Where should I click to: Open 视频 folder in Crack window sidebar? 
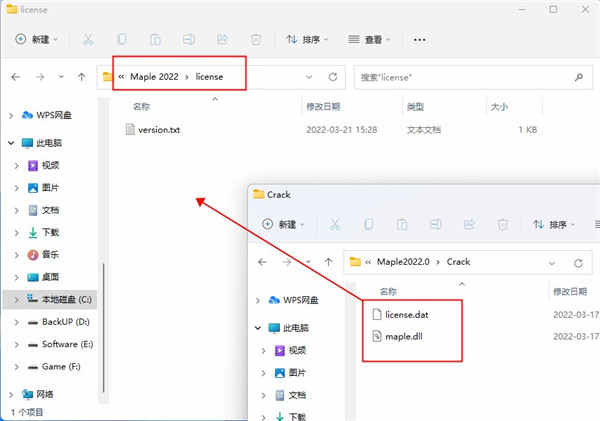(x=291, y=350)
